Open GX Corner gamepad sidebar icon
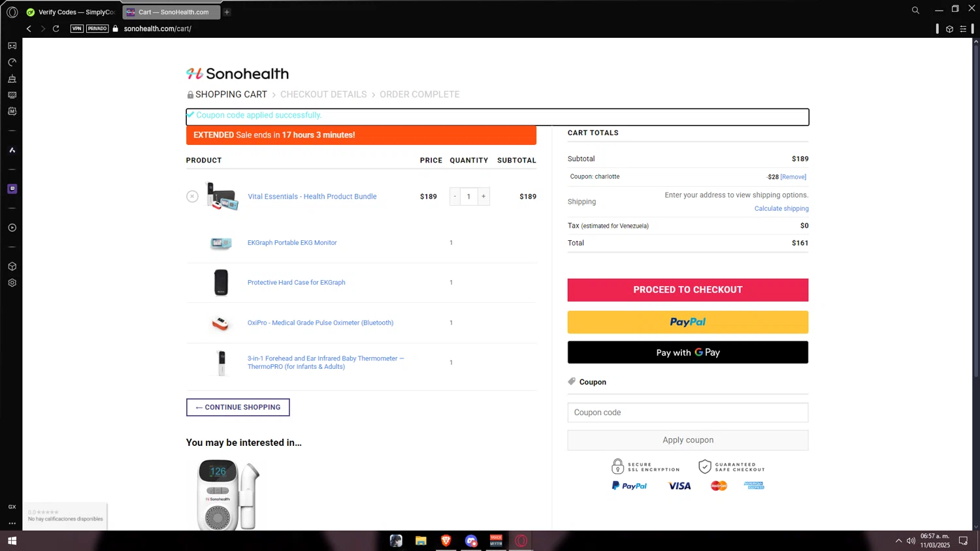The width and height of the screenshot is (980, 551). pyautogui.click(x=12, y=46)
